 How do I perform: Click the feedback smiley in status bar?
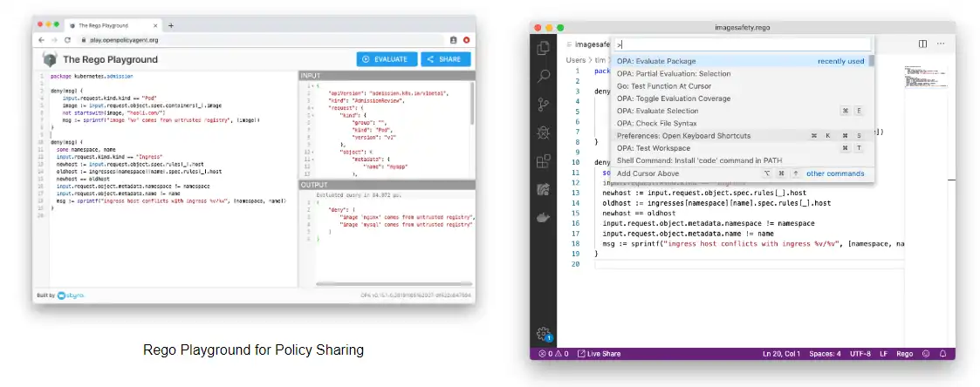tap(926, 354)
